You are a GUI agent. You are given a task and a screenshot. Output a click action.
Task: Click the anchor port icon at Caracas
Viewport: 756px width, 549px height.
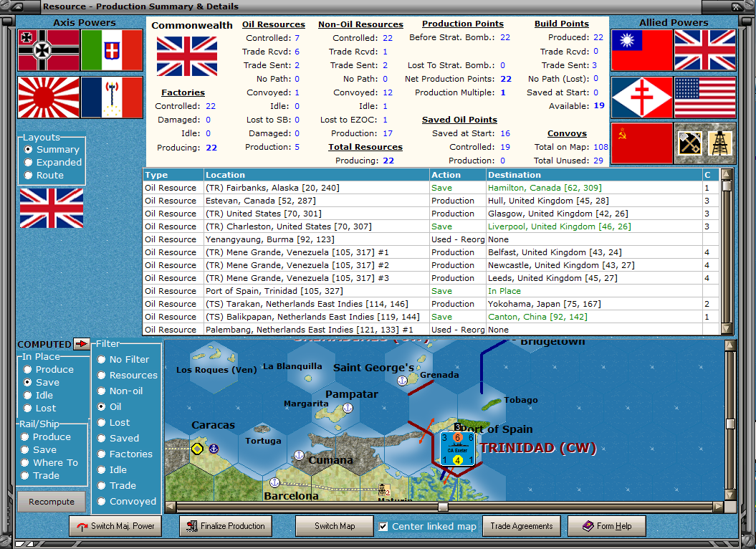pyautogui.click(x=213, y=449)
